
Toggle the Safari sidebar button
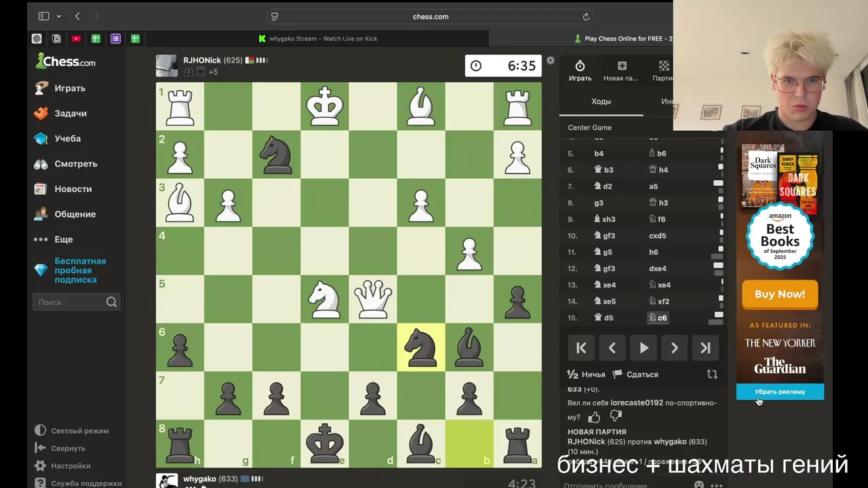(43, 16)
